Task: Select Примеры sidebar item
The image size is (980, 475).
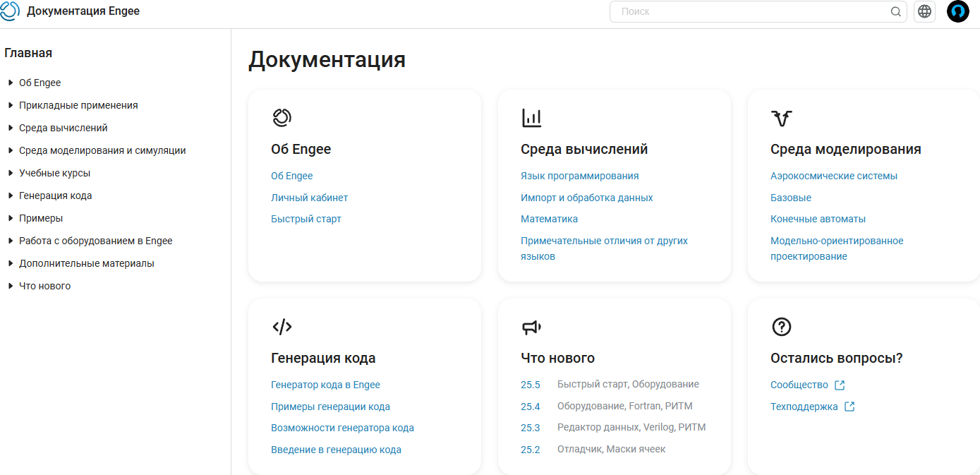Action: 41,218
